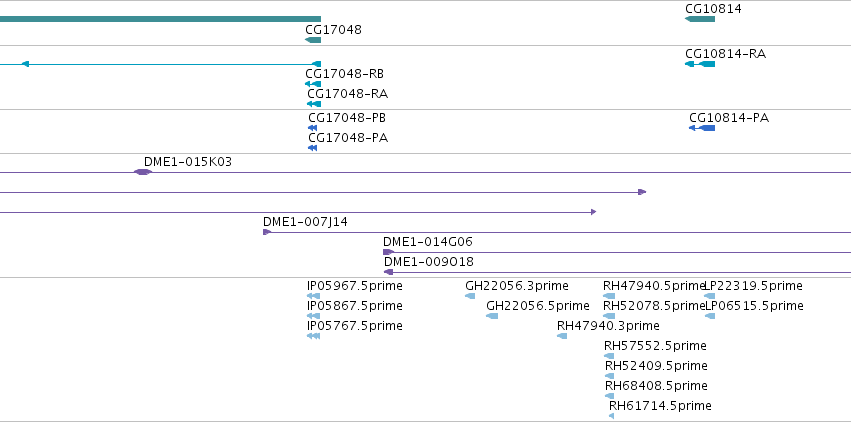Screen dimensions: 851x422
Task: Click the IP05967.5prime label
Action: [355, 286]
